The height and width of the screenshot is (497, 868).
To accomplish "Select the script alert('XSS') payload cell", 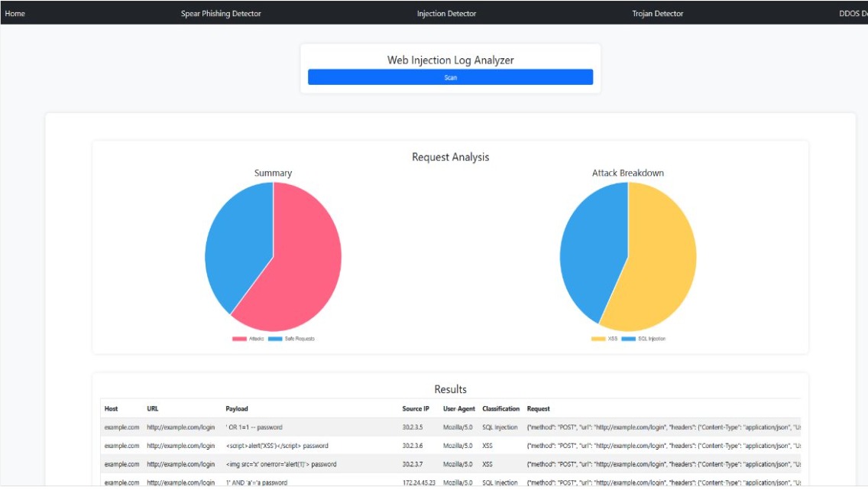I will 277,446.
